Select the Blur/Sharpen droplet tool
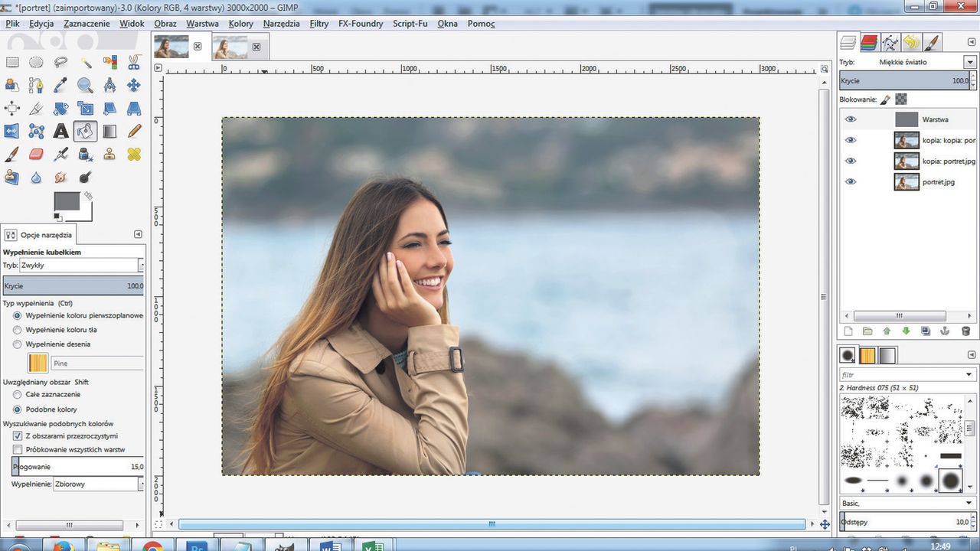Screen dimensions: 980x551 [36, 178]
